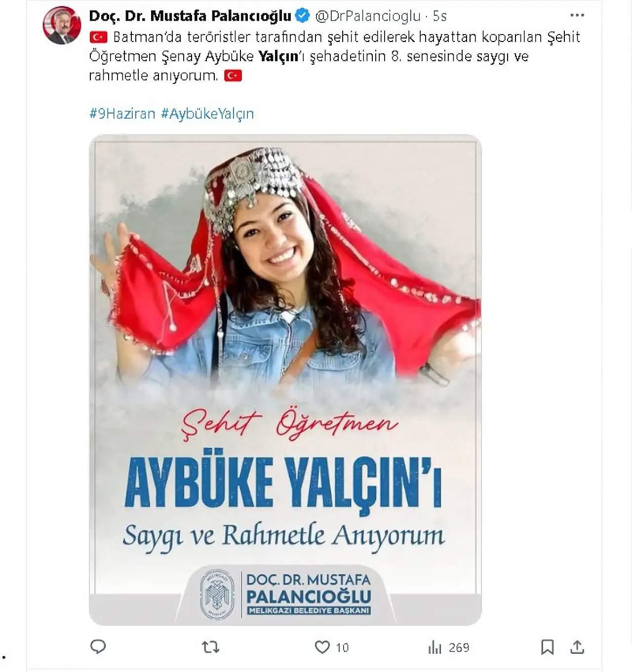This screenshot has width=632, height=672.
Task: Like the post with the heart icon
Action: click(322, 647)
